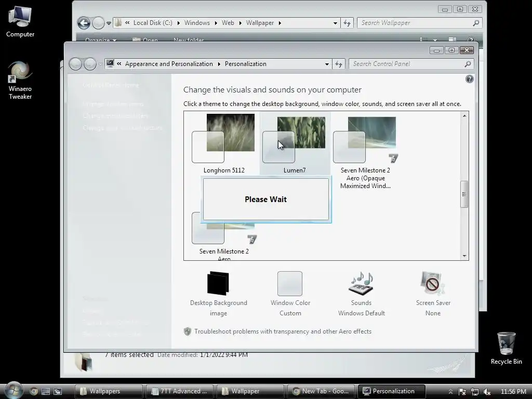Click the Appearance and Personalization breadcrumb
This screenshot has width=532, height=399.
169,64
